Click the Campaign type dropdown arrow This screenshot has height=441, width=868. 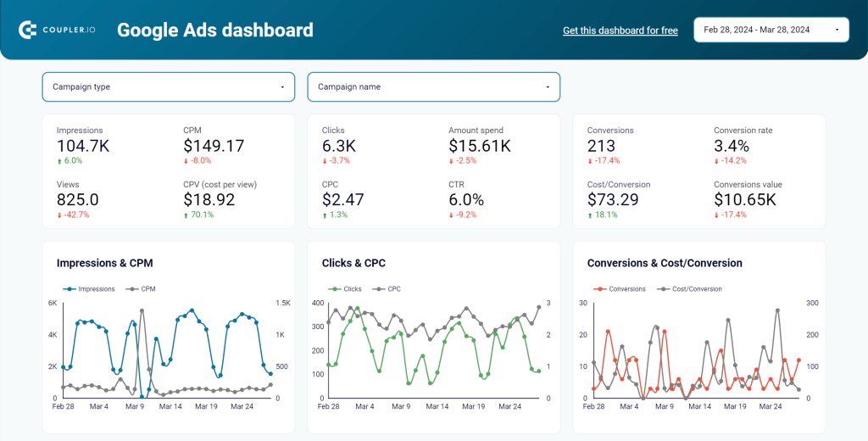click(x=282, y=87)
